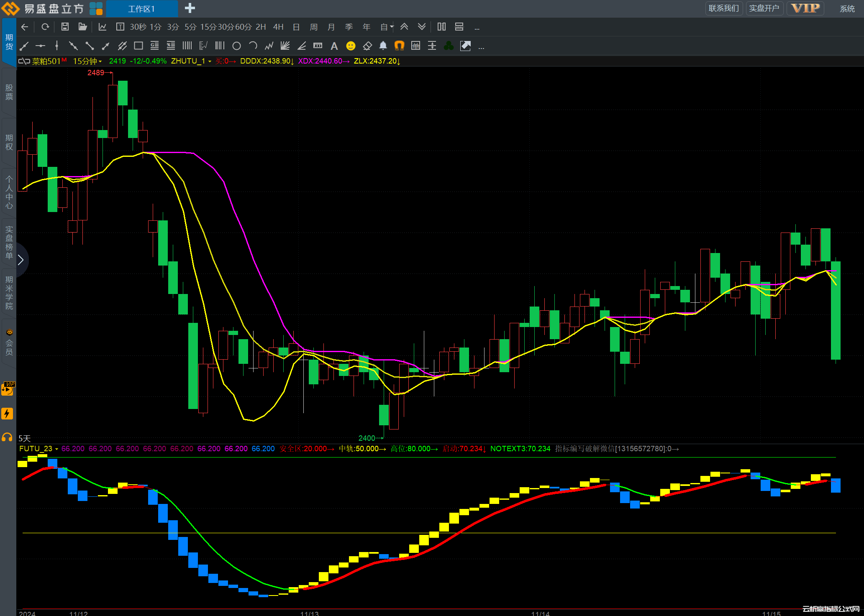This screenshot has height=616, width=864.
Task: Click the lightning quick-trade sidebar icon
Action: click(x=8, y=414)
